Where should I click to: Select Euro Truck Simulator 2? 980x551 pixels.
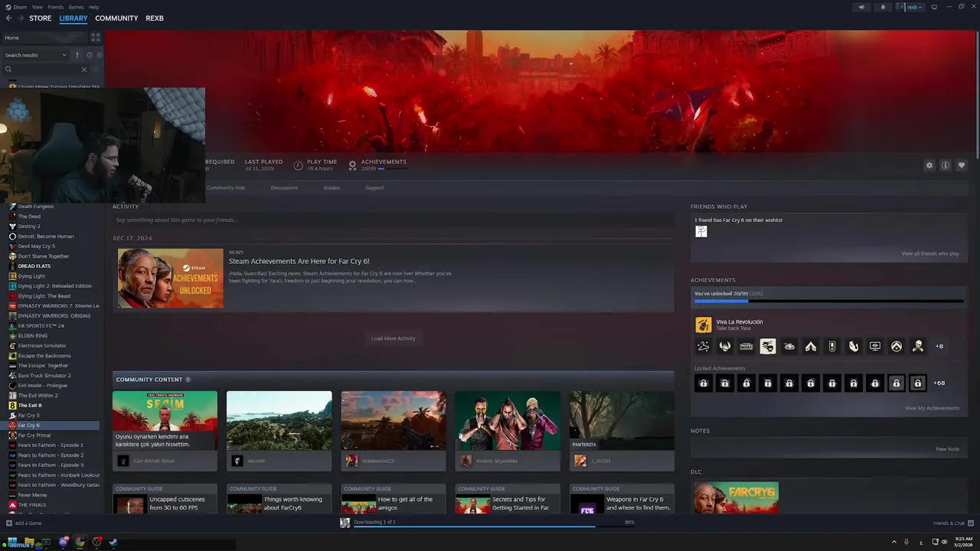(x=44, y=376)
